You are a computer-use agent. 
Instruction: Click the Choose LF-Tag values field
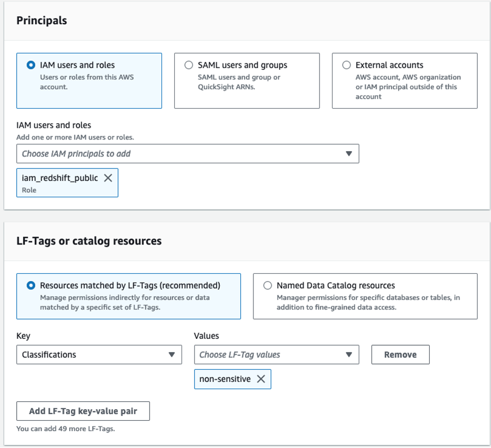tap(268, 355)
